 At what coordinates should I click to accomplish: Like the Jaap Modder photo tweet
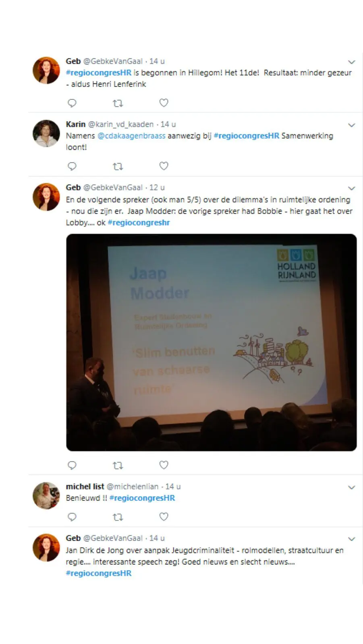click(164, 465)
